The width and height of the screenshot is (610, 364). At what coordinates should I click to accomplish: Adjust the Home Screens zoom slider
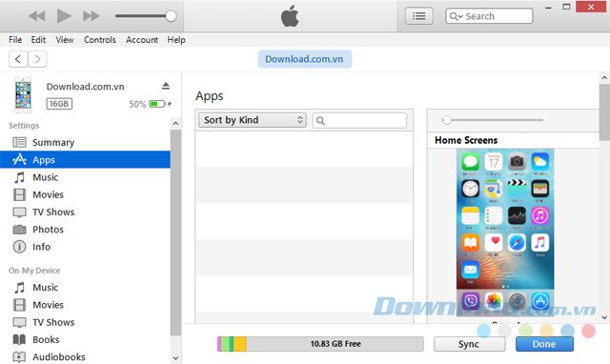[x=447, y=120]
